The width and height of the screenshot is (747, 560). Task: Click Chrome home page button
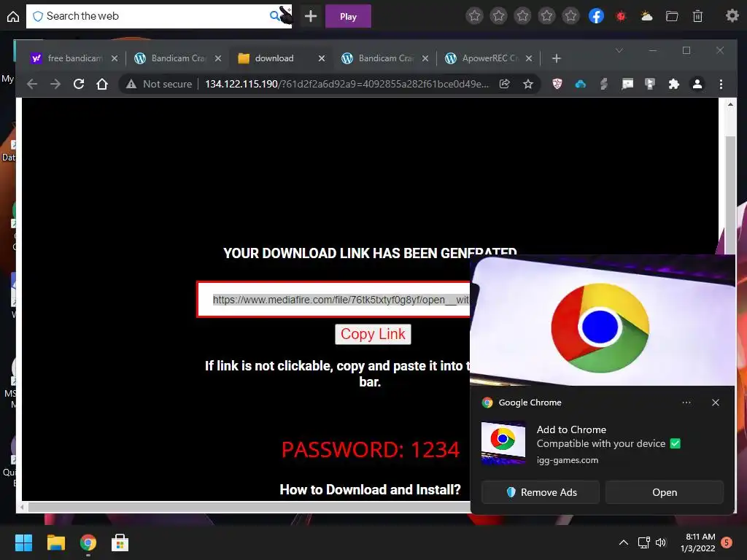click(102, 85)
